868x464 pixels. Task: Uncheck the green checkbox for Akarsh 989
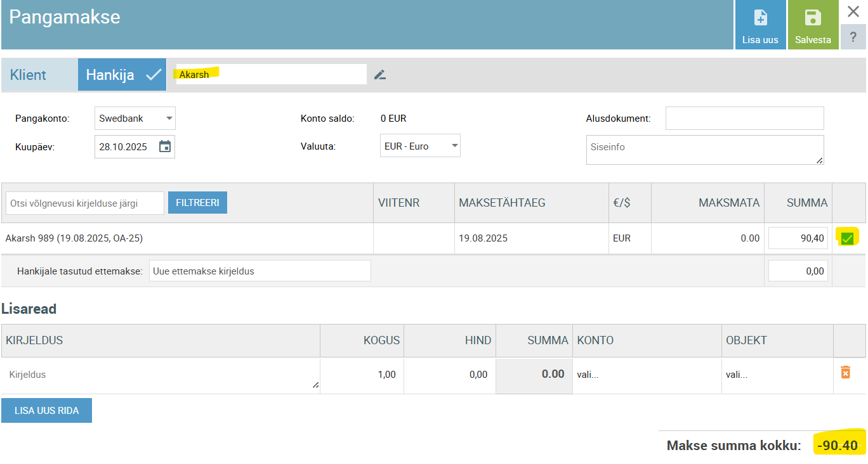[846, 238]
